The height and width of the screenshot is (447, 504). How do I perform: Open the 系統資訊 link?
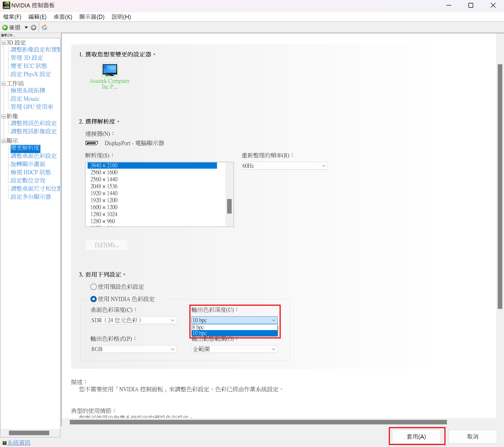pyautogui.click(x=19, y=443)
